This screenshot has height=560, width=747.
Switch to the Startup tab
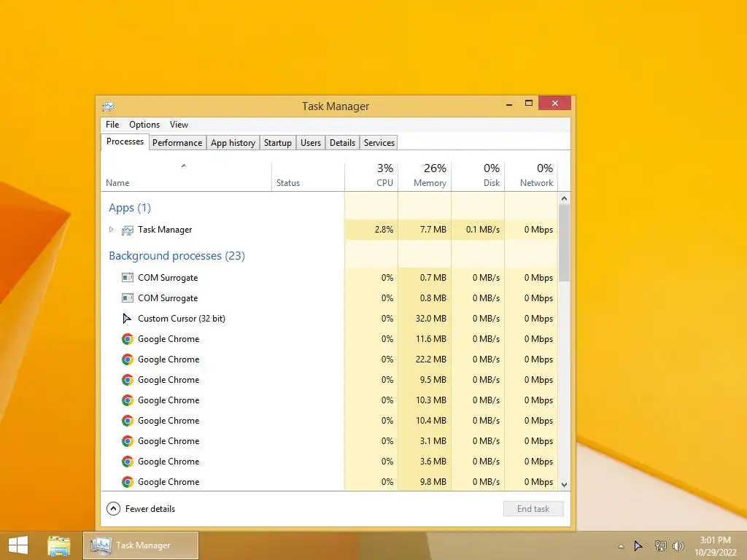point(278,143)
